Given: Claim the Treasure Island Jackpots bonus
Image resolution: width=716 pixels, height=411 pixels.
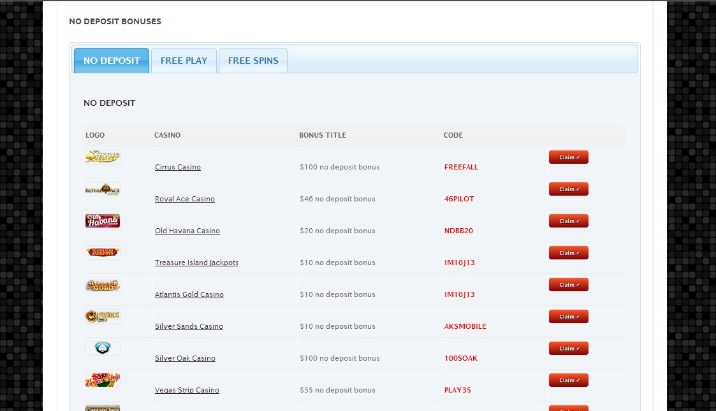Looking at the screenshot, I should pos(569,253).
